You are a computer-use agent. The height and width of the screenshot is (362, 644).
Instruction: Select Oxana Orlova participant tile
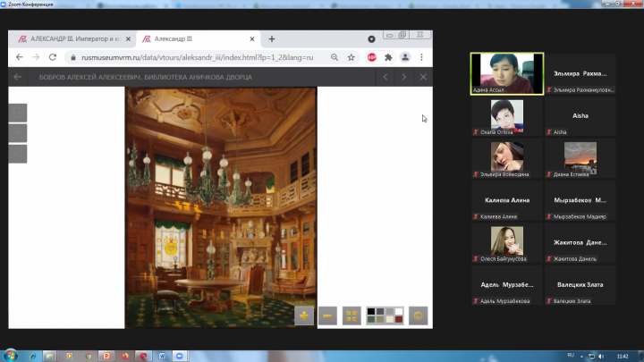tap(507, 116)
